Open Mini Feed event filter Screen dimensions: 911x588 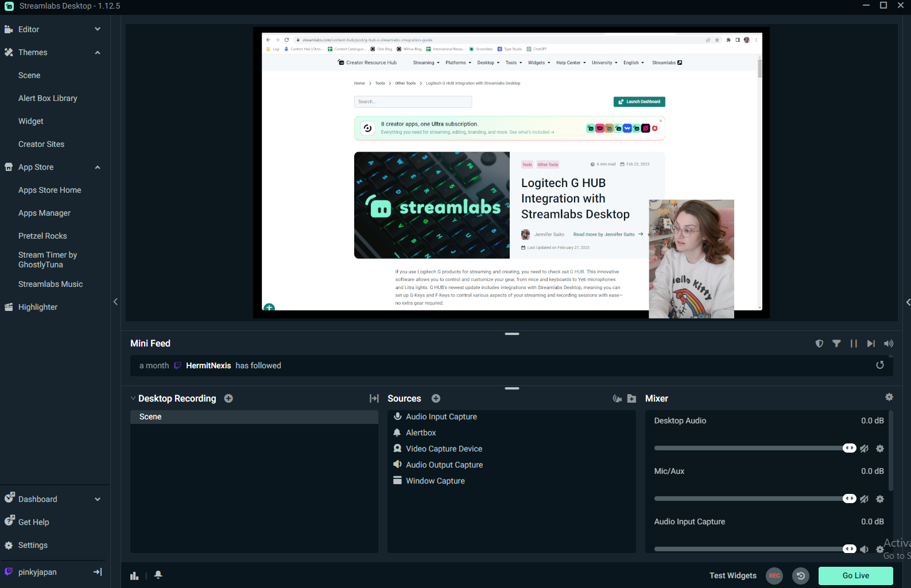coord(836,344)
